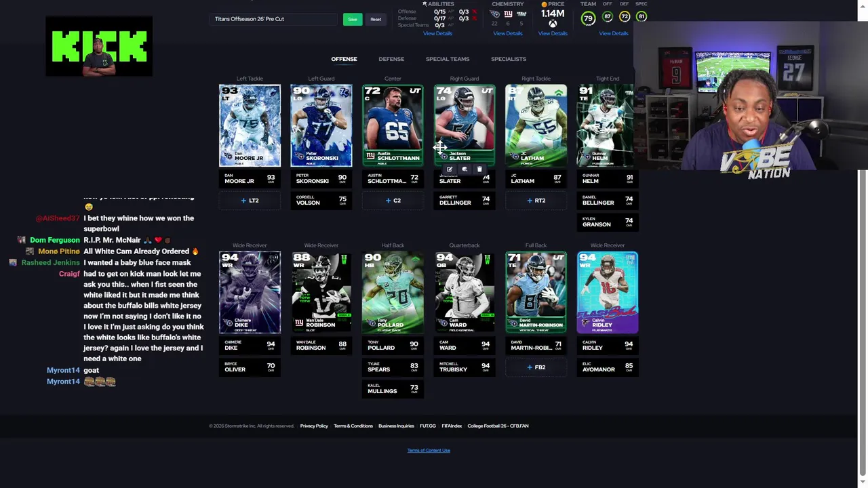Screen dimensions: 868x488
Task: Select the Tony Pollard half back card
Action: (x=393, y=292)
